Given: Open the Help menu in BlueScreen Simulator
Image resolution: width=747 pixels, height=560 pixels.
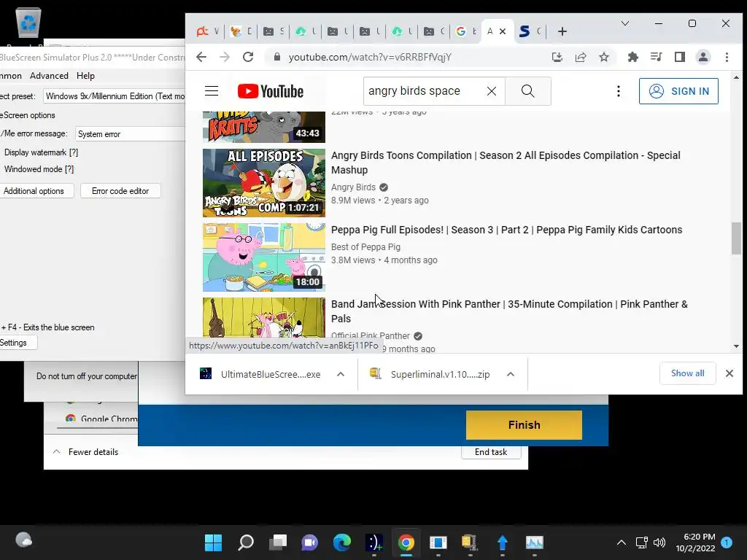Looking at the screenshot, I should pos(86,76).
